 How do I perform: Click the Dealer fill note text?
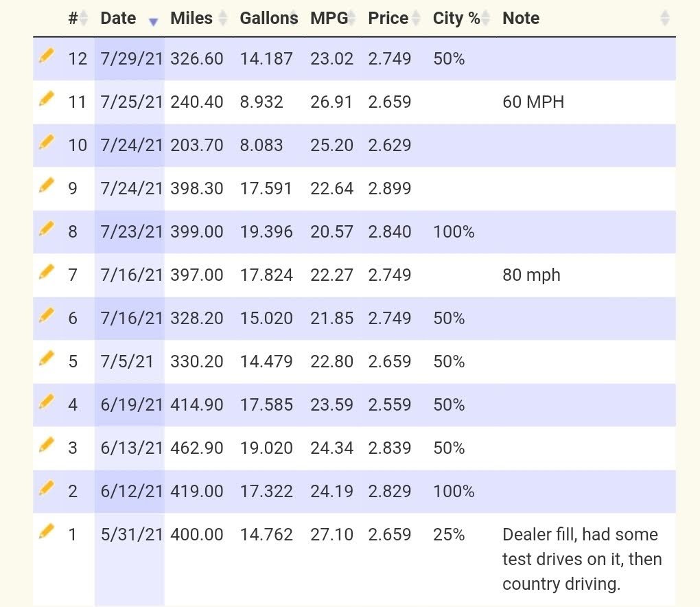click(x=582, y=559)
